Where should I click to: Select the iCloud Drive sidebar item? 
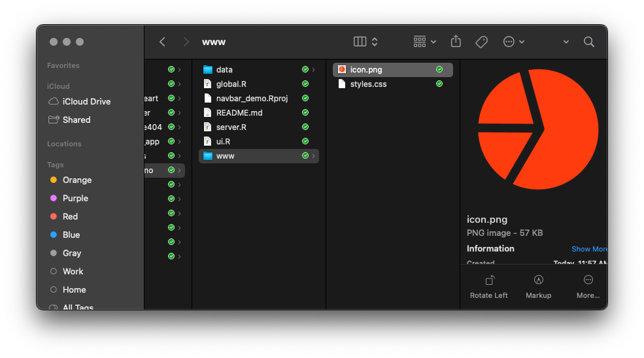(86, 101)
